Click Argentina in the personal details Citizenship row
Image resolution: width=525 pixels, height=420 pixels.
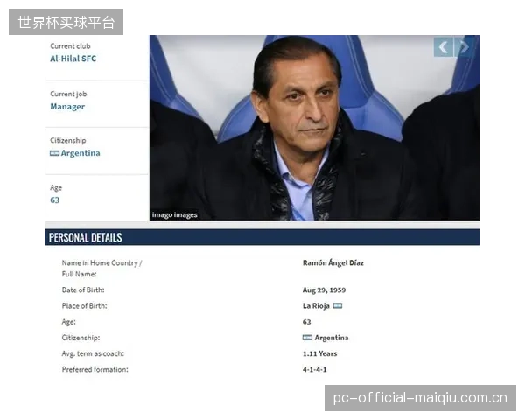click(x=332, y=338)
